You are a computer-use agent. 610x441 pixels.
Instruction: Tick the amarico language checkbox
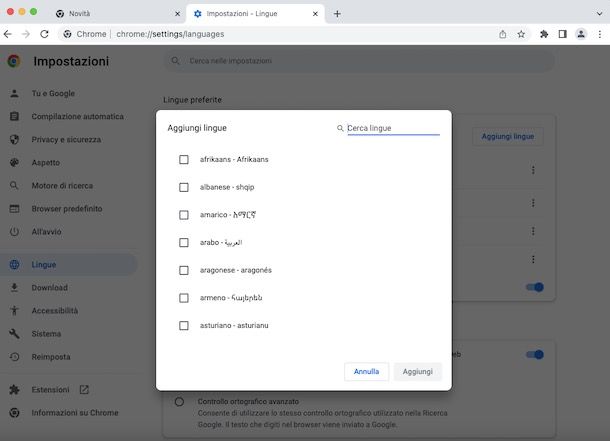tap(184, 215)
